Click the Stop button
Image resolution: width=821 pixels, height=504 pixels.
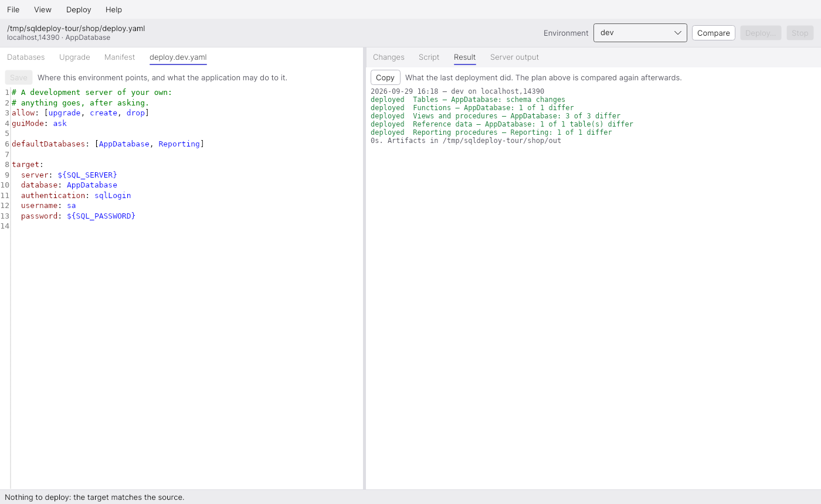800,33
